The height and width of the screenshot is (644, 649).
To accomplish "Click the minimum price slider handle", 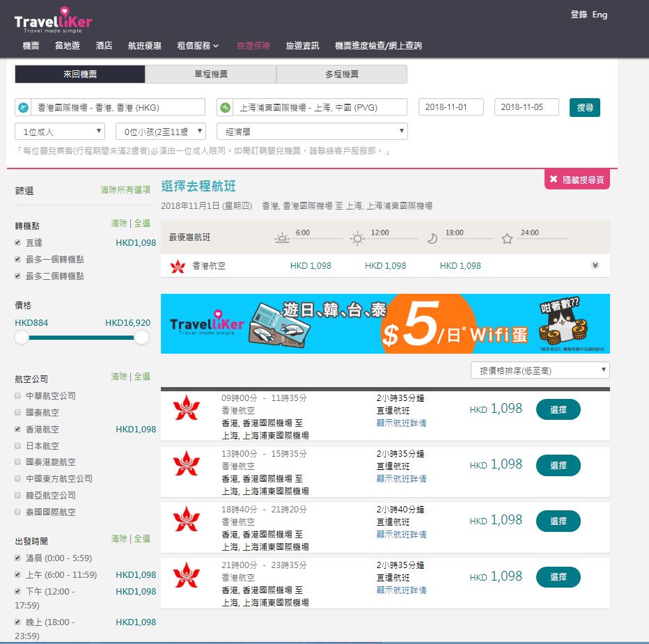I will [22, 337].
